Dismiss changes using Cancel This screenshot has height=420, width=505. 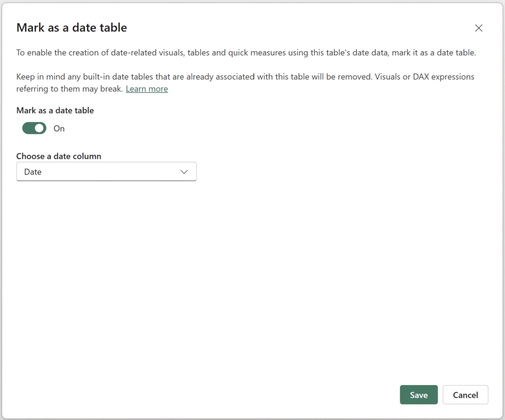tap(465, 394)
